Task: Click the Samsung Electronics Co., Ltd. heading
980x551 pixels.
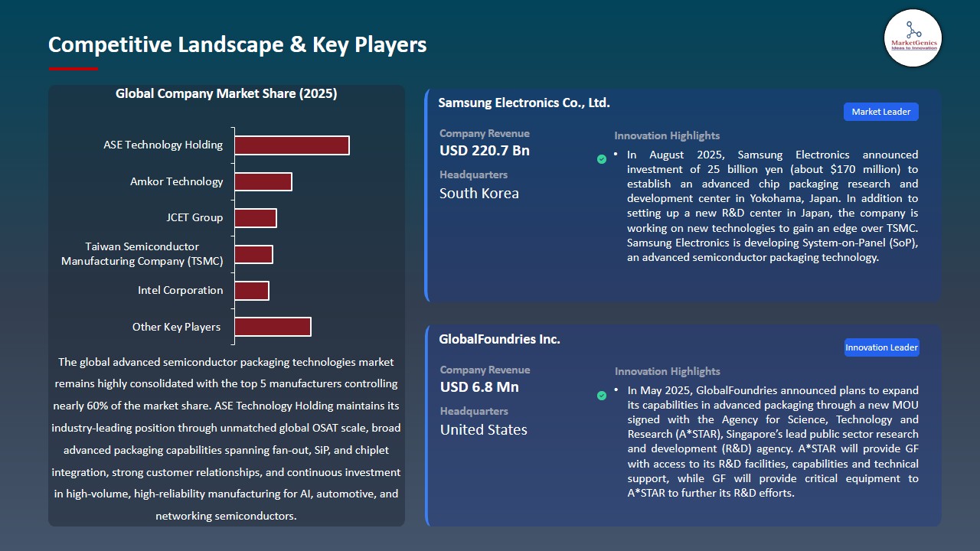Action: tap(524, 103)
